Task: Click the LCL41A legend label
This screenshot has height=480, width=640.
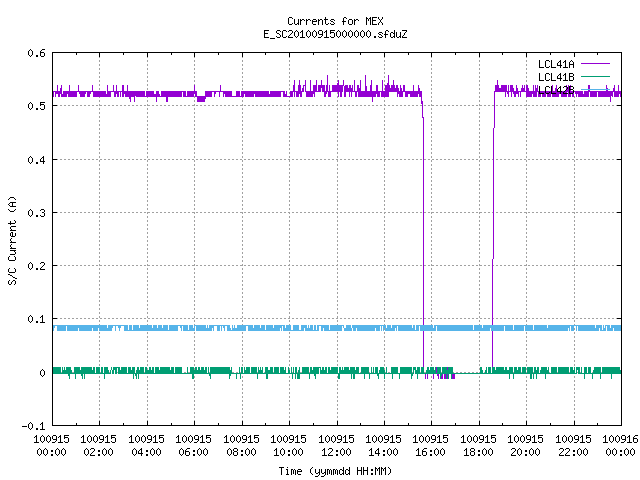Action: coord(556,64)
